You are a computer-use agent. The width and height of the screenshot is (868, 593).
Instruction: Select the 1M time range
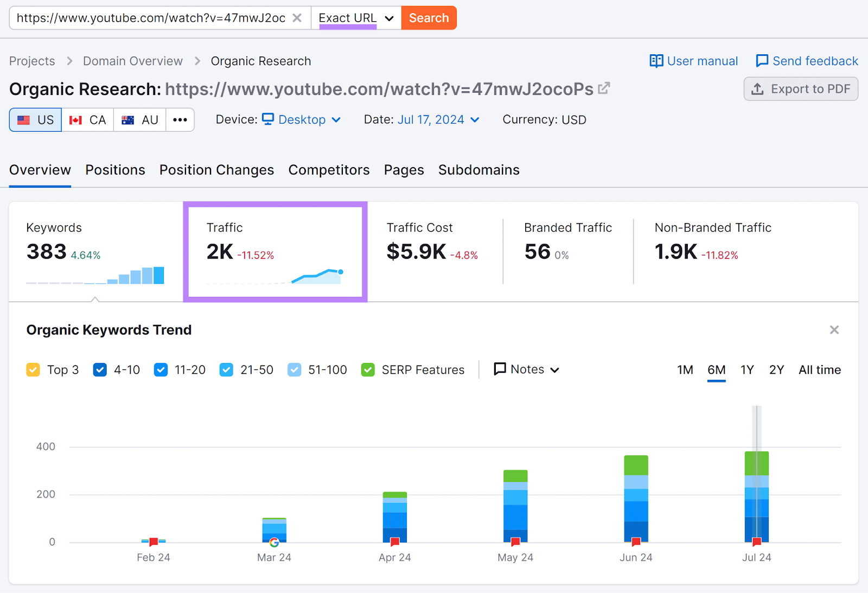pos(685,370)
